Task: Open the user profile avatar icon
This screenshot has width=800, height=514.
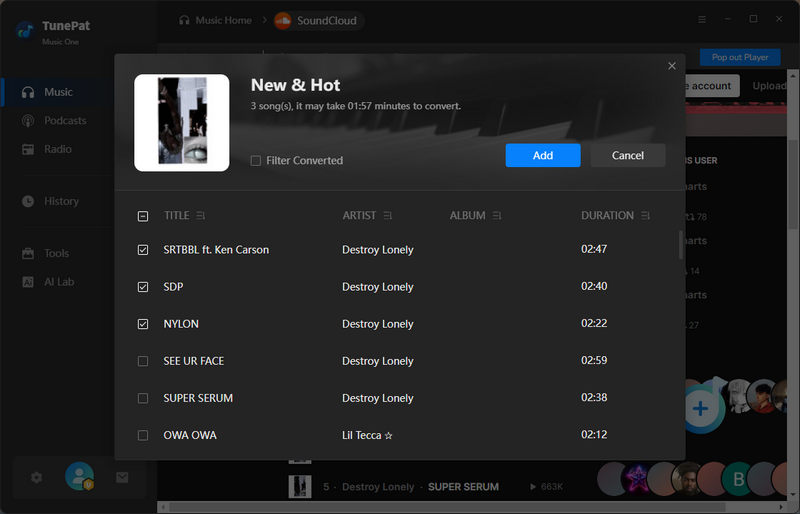Action: (x=79, y=477)
